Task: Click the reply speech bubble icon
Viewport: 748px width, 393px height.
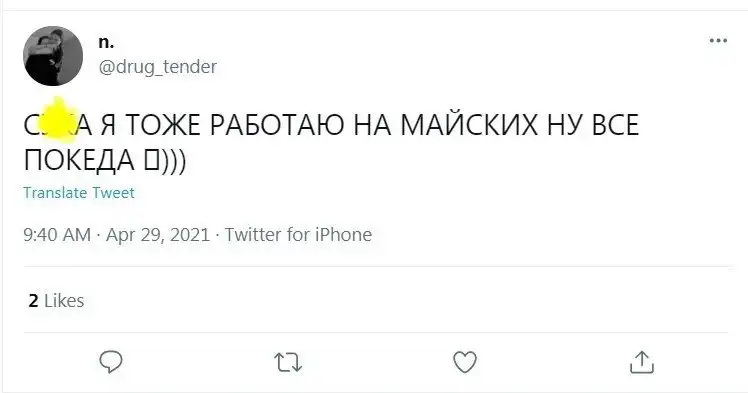Action: (x=111, y=362)
